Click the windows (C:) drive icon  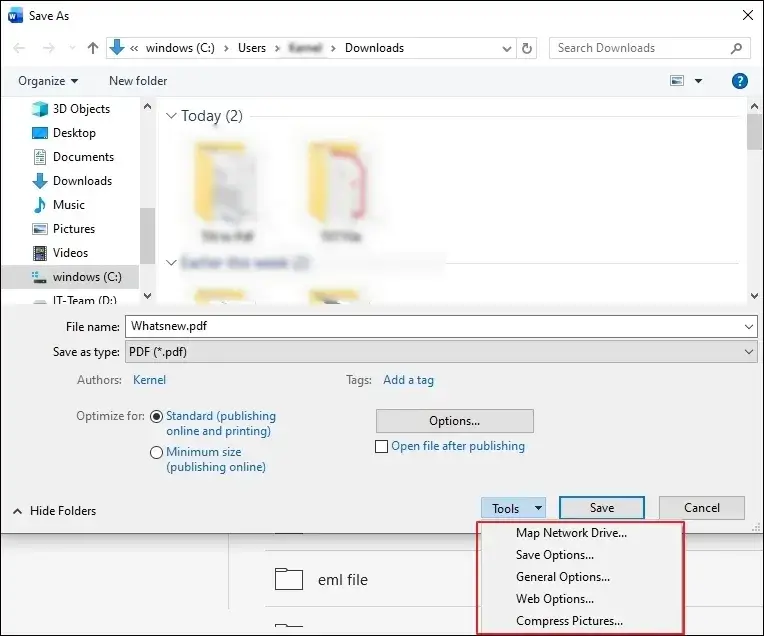[39, 276]
